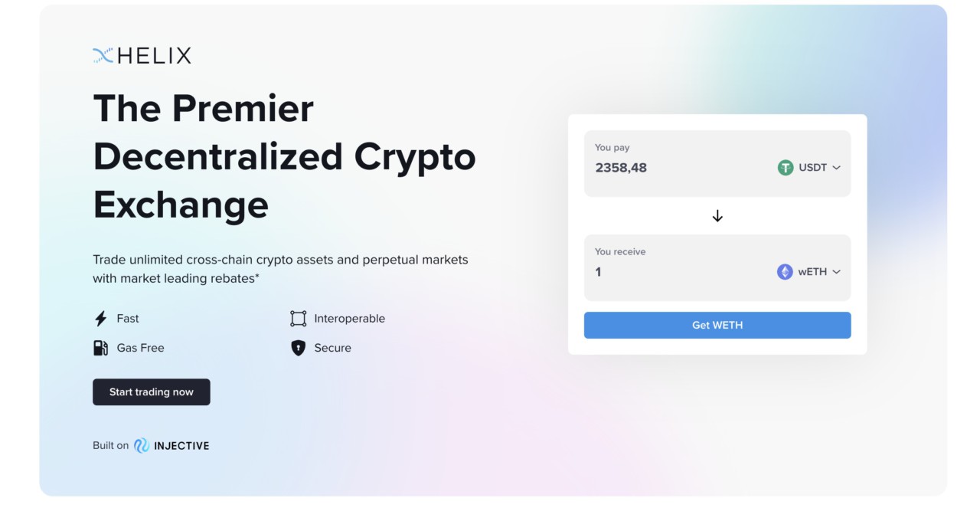Click the Injective logo
Screen dimensions: 980x521
142,444
